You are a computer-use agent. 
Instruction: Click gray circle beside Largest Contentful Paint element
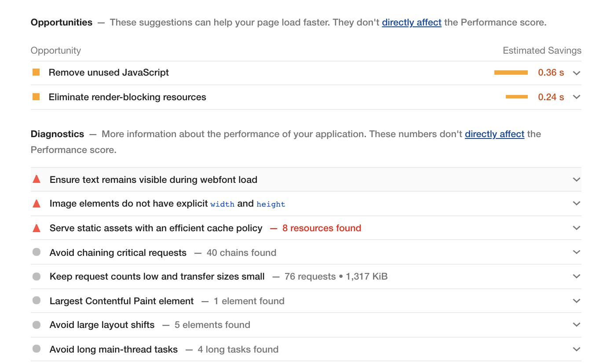[x=37, y=301]
